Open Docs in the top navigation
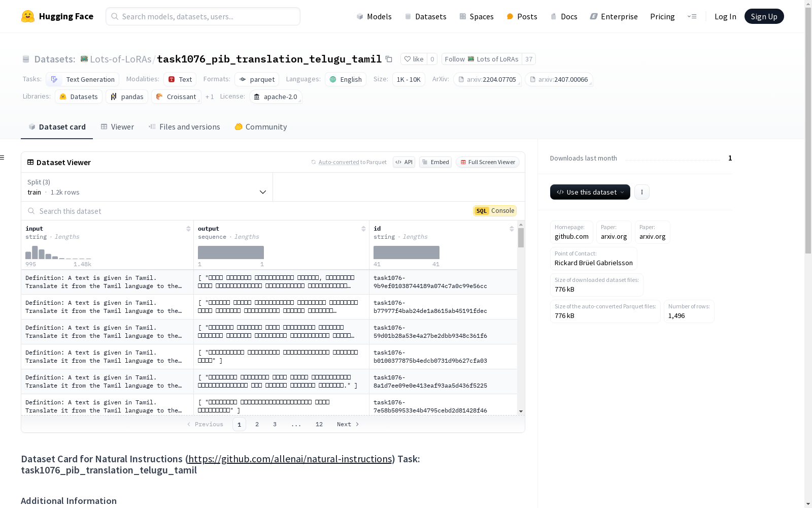812x508 pixels. (x=564, y=16)
